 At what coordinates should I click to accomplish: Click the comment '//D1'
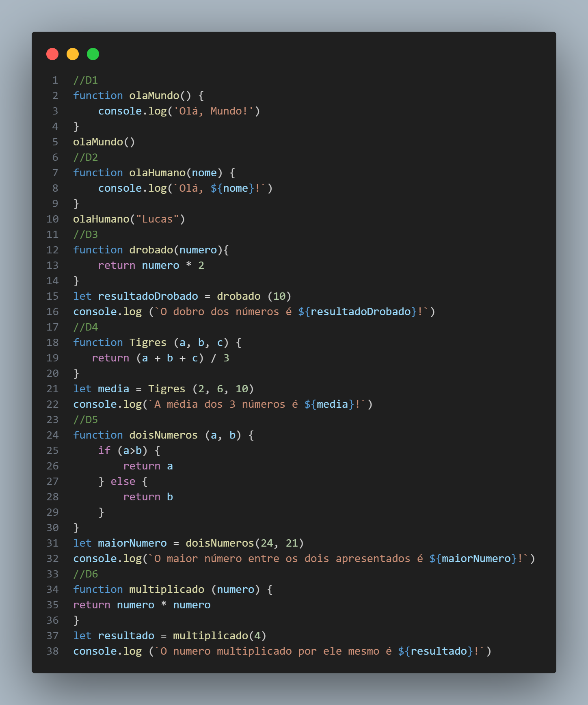point(86,80)
